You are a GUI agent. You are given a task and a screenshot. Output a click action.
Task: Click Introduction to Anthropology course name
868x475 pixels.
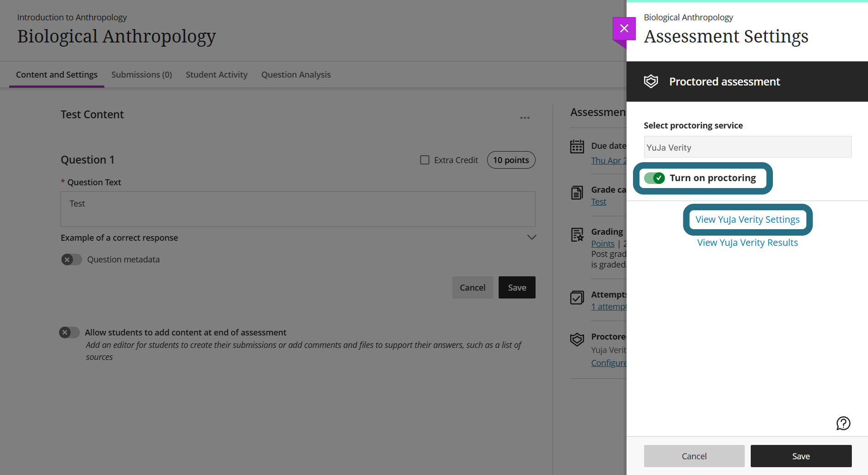[x=72, y=17]
